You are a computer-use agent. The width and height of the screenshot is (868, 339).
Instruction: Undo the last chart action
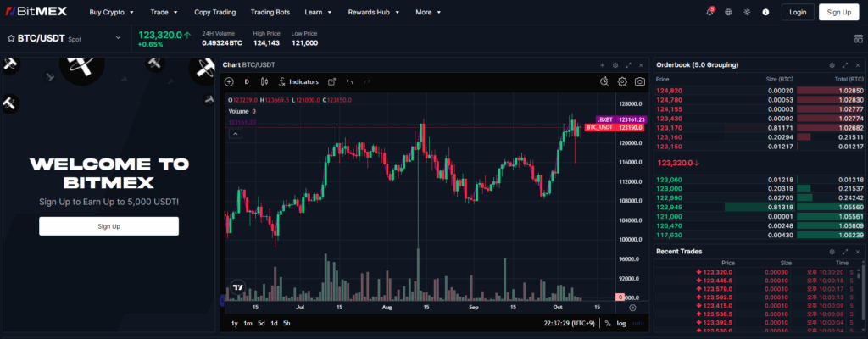click(349, 81)
